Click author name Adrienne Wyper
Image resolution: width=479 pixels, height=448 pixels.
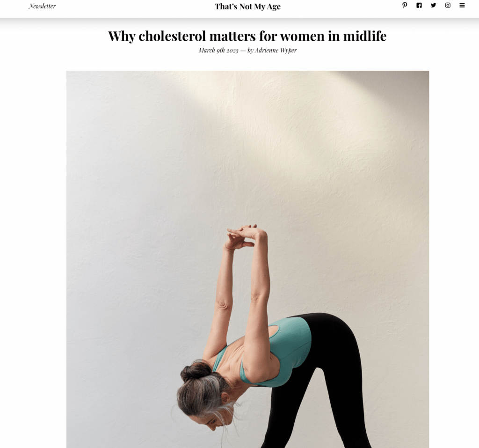276,51
